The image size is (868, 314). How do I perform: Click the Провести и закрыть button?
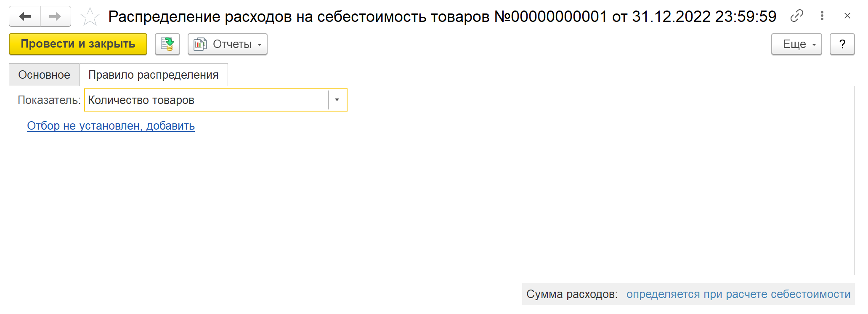78,44
